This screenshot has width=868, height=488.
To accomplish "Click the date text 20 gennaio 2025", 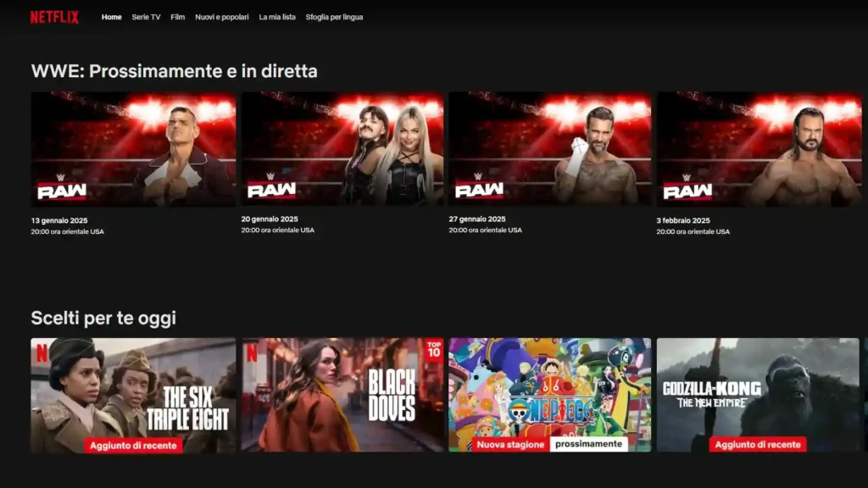I will tap(270, 219).
